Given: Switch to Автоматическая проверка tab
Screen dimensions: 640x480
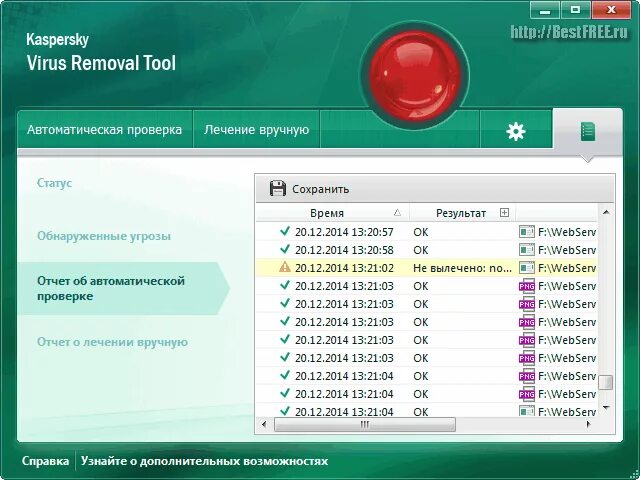Looking at the screenshot, I should click(104, 130).
